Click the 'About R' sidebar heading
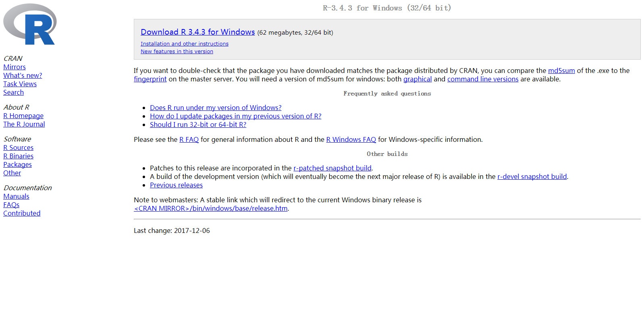Screen dimensions: 644x326 tap(16, 107)
